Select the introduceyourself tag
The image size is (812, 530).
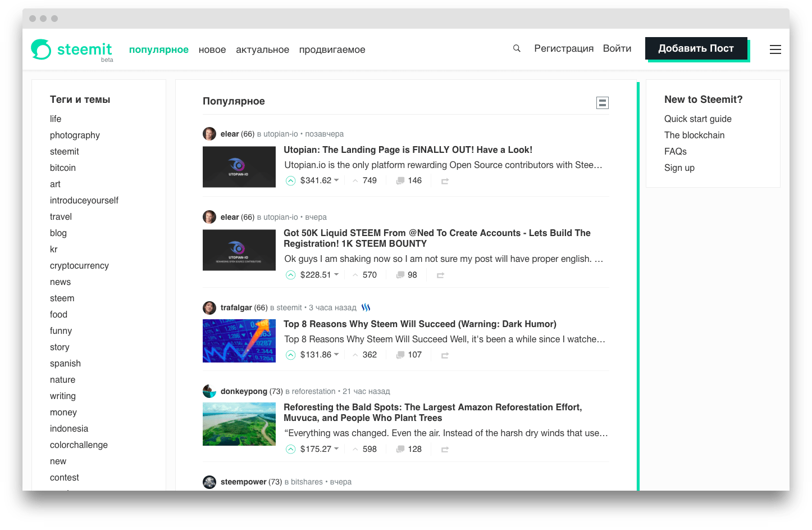[x=84, y=200]
